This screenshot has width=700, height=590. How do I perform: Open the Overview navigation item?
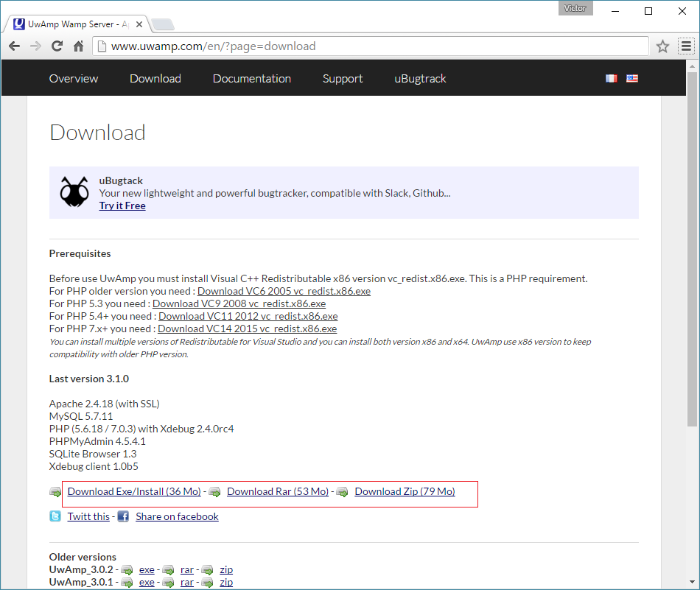pos(74,79)
